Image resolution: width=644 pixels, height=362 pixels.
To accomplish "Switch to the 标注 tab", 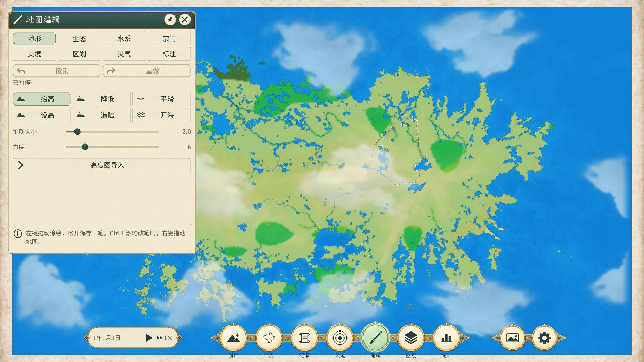I will [x=169, y=54].
